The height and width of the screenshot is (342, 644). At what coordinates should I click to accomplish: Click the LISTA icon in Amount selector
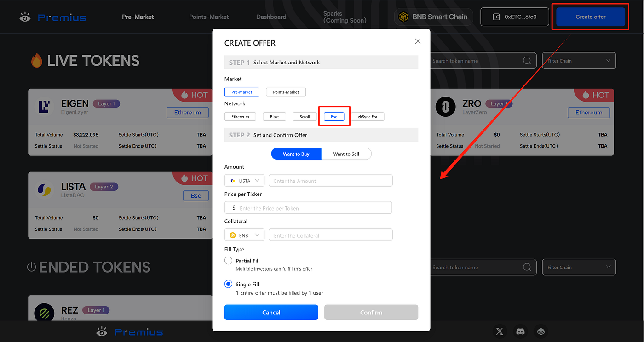233,181
